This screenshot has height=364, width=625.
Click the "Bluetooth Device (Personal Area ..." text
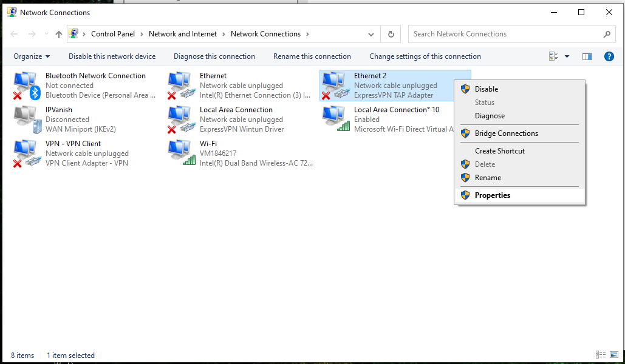[100, 95]
